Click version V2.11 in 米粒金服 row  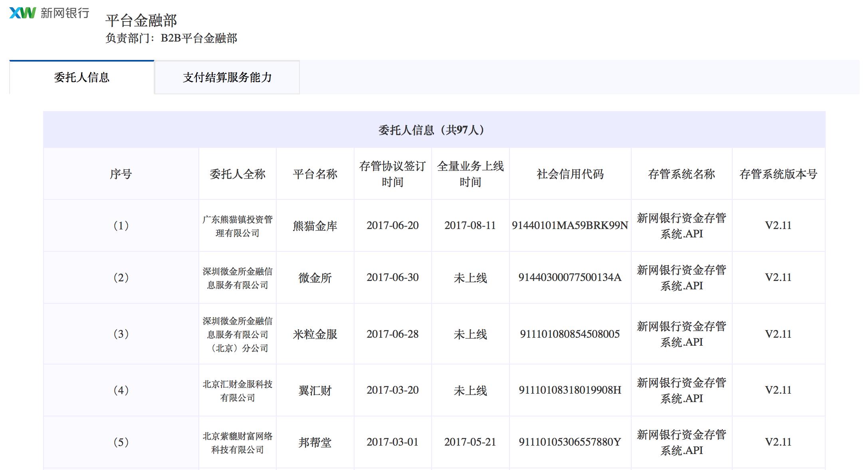[x=778, y=334]
